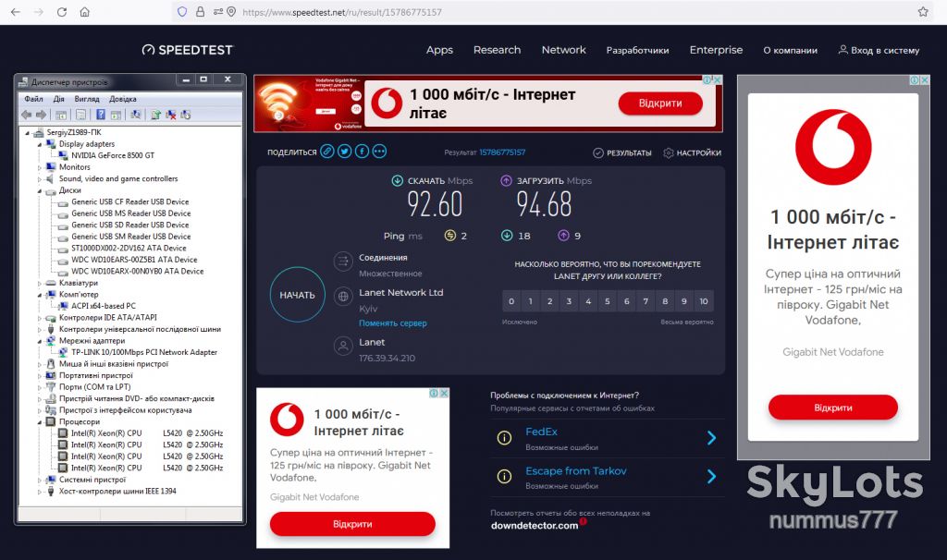Open more sharing options (ellipsis icon)
947x560 pixels.
379,152
